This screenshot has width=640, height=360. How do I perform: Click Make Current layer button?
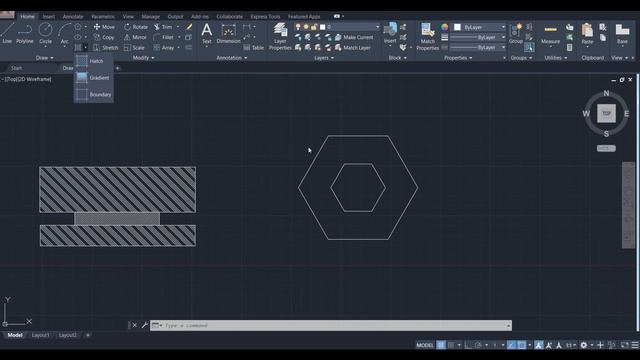pos(354,37)
